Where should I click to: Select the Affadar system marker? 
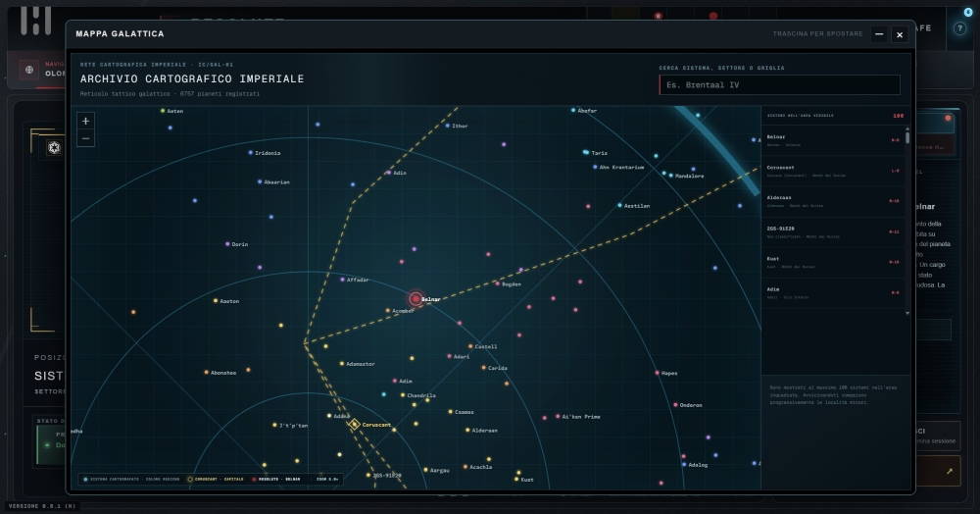coord(342,280)
